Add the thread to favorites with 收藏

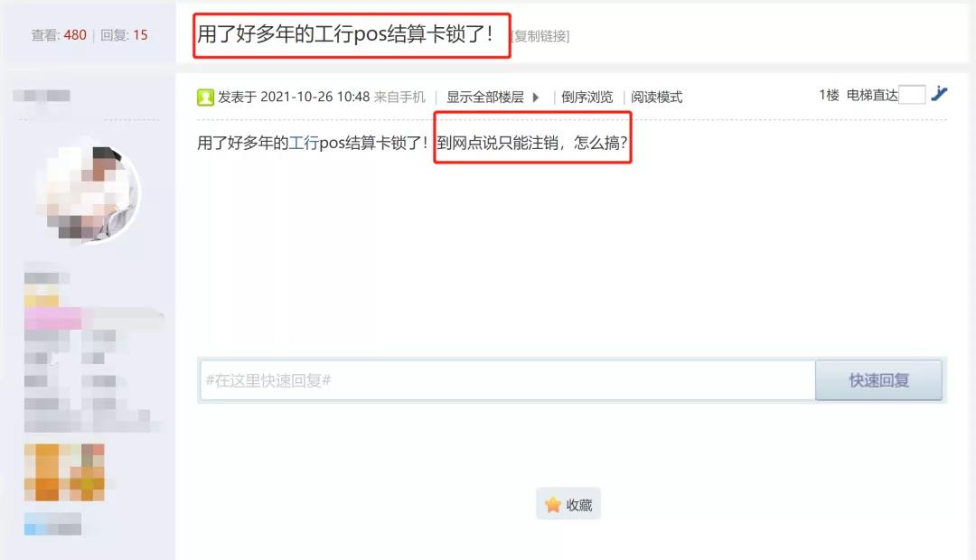tap(568, 504)
